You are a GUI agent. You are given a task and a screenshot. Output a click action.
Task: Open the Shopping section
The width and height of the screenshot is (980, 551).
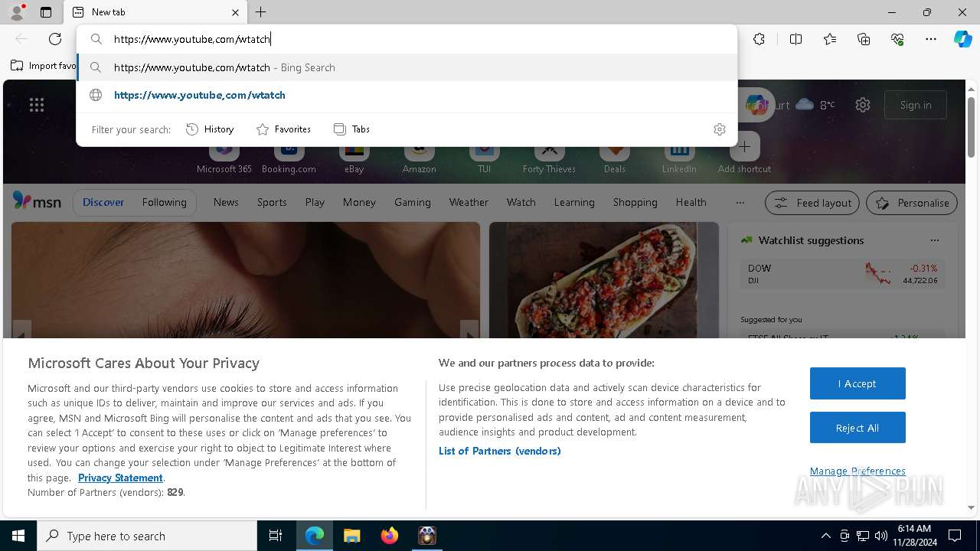635,202
